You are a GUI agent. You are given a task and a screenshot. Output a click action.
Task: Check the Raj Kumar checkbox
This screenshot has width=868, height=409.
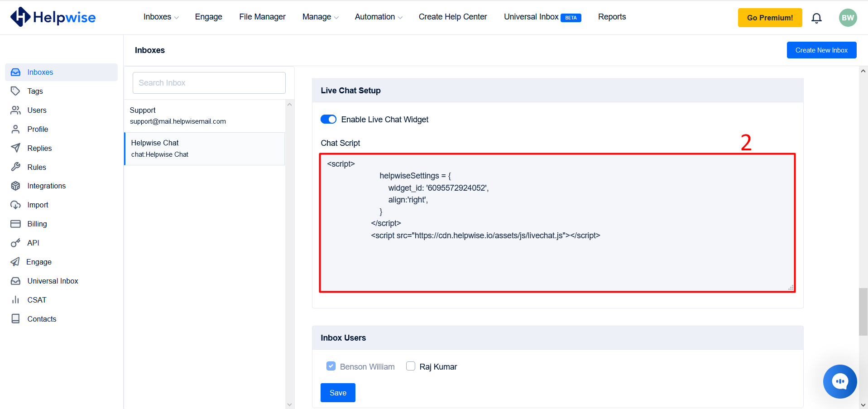click(411, 366)
